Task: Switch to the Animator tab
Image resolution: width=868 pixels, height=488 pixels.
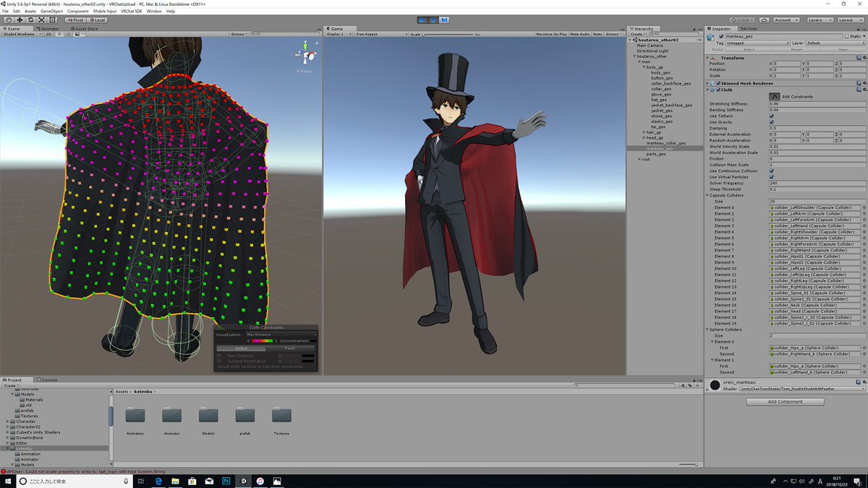Action: (x=49, y=29)
